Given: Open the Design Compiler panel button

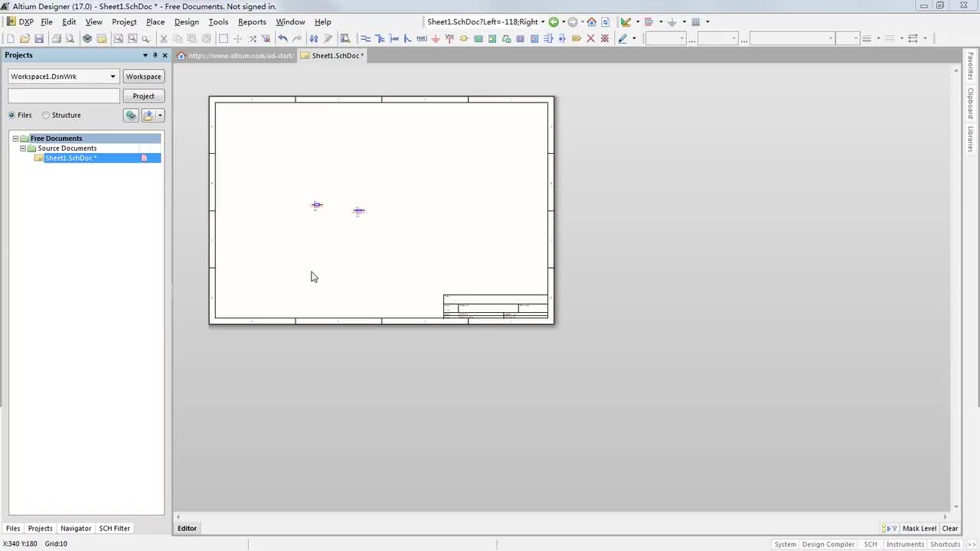Looking at the screenshot, I should click(x=828, y=544).
